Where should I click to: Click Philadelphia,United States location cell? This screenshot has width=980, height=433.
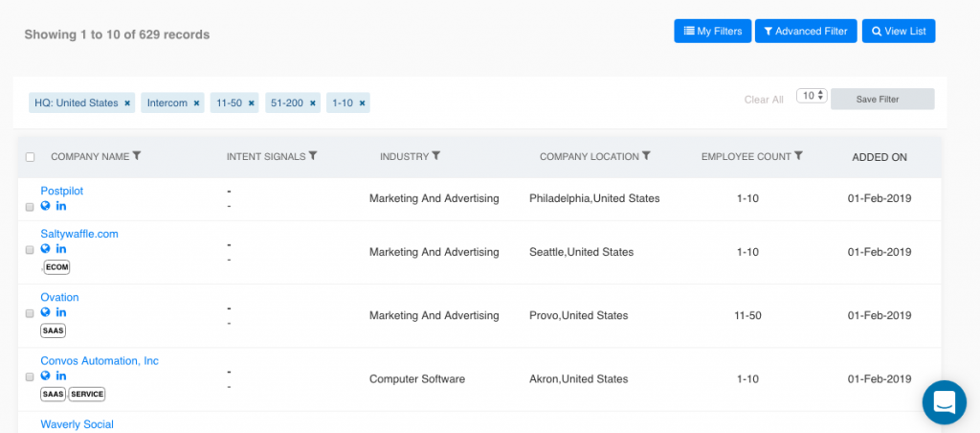[594, 198]
